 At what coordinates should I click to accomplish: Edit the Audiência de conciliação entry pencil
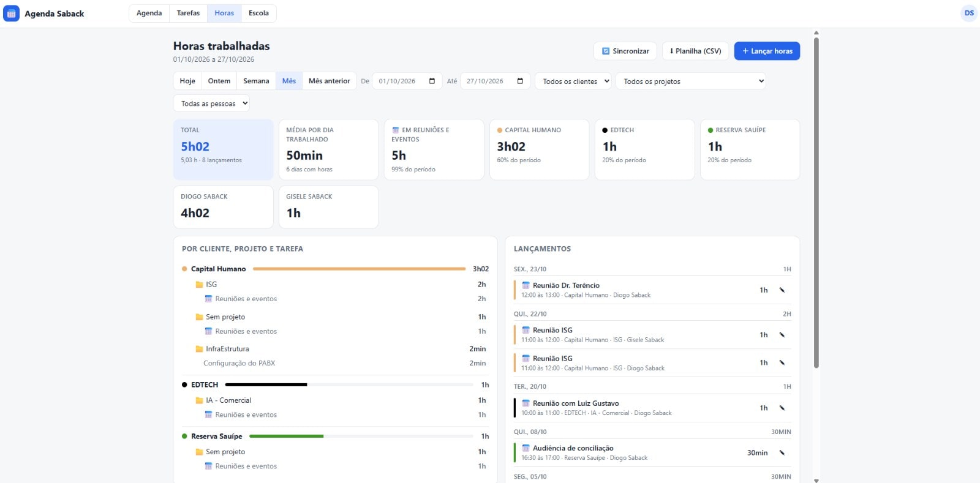(782, 453)
